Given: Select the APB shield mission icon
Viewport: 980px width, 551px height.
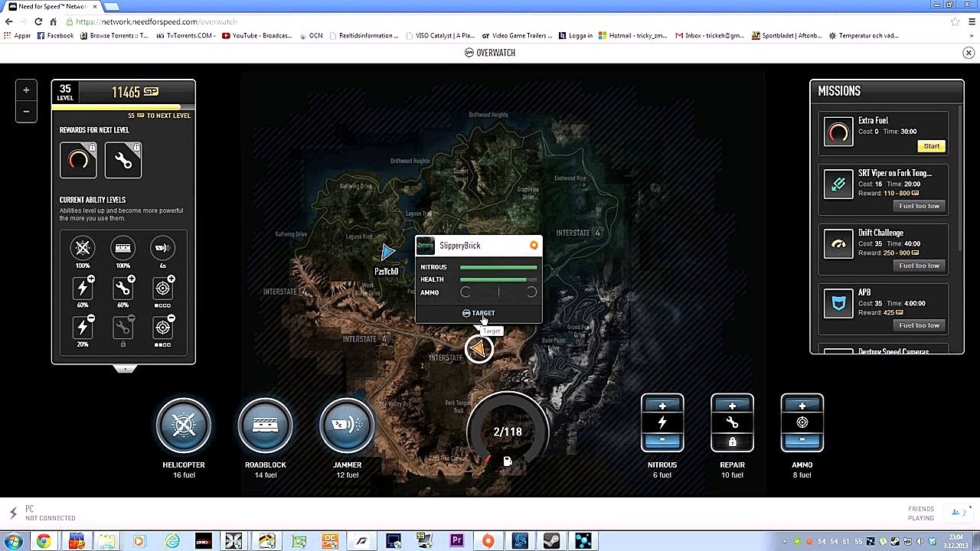Looking at the screenshot, I should 838,304.
